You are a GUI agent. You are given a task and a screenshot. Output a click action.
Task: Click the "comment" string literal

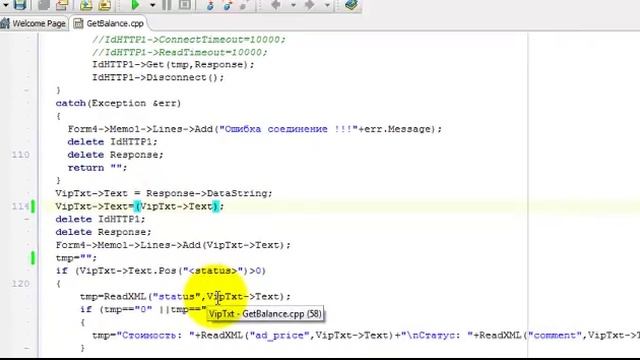pyautogui.click(x=554, y=336)
